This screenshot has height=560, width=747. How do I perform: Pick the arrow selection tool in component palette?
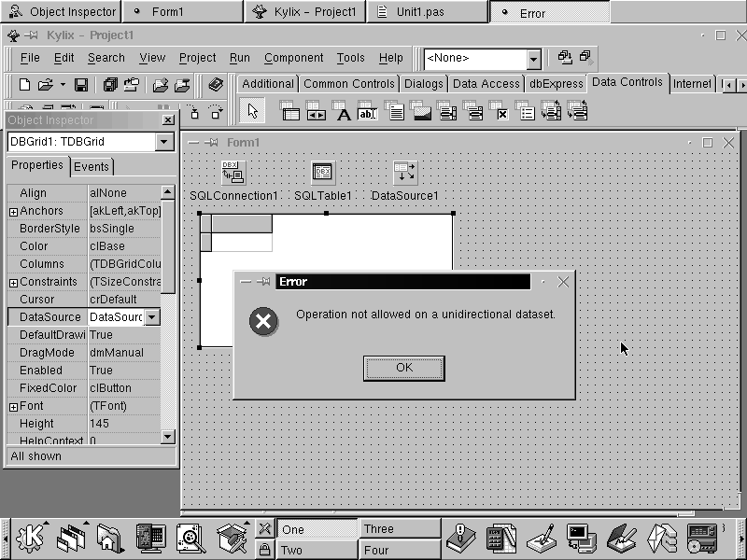tap(251, 112)
